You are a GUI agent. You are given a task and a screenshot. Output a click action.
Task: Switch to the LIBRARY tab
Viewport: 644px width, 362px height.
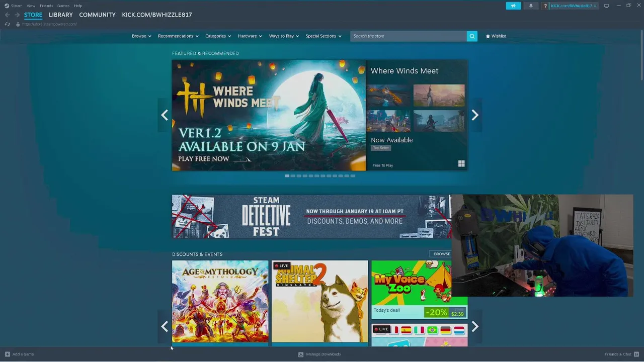tap(61, 15)
